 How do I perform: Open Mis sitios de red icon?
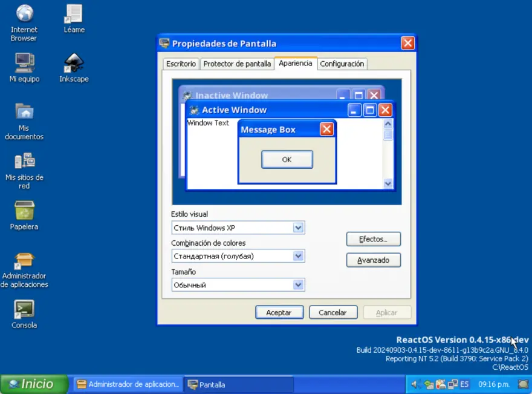(x=24, y=171)
